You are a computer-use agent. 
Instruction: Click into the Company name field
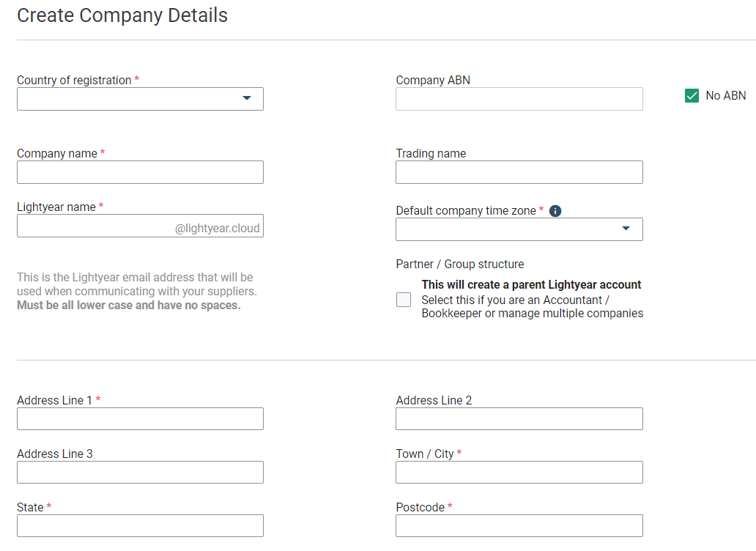tap(140, 172)
